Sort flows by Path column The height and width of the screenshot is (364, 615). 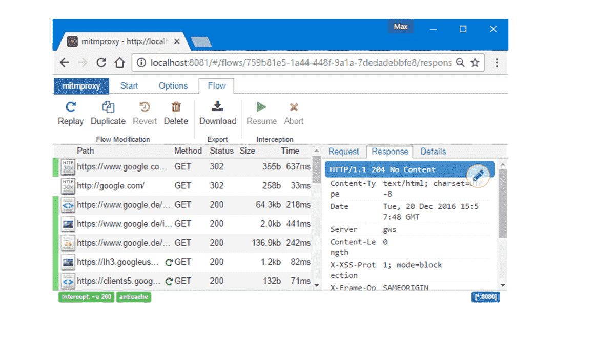click(x=86, y=151)
